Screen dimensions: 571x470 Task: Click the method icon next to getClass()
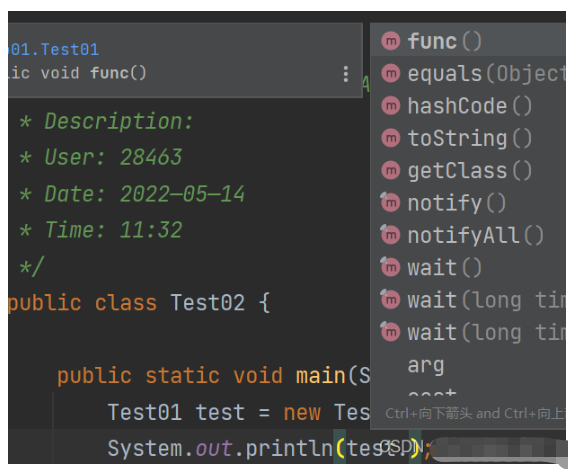tap(391, 170)
